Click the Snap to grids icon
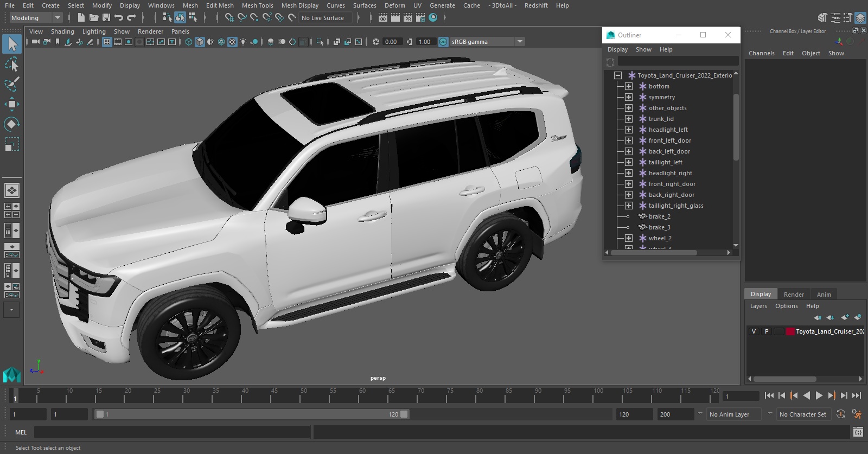This screenshot has height=454, width=868. point(229,18)
